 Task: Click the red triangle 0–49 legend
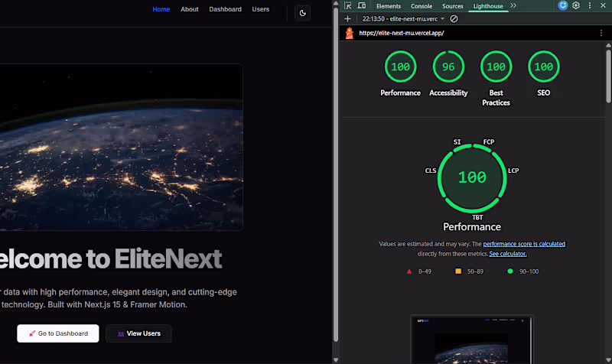(x=419, y=271)
